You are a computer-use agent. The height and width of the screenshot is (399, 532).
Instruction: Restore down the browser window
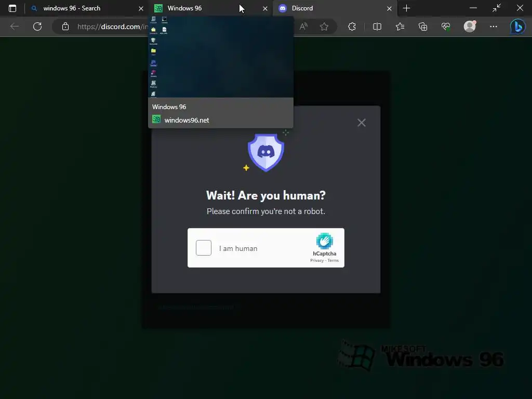496,8
